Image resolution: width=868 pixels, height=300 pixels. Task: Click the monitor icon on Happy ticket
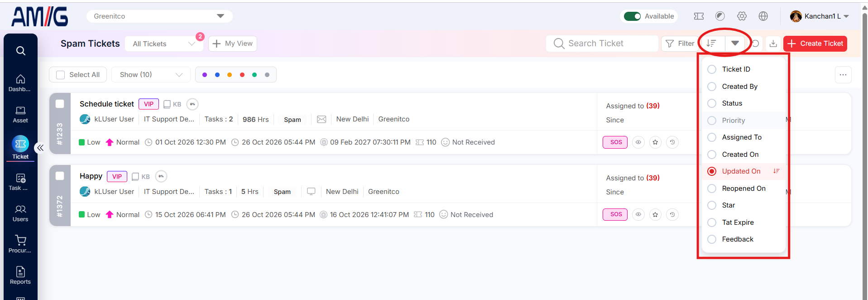pos(311,191)
